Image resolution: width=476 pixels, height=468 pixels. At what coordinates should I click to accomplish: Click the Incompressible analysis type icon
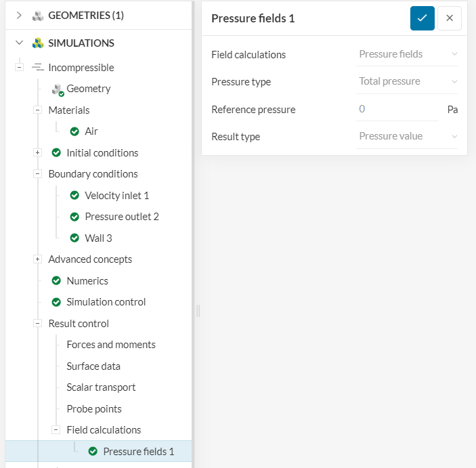click(x=38, y=68)
